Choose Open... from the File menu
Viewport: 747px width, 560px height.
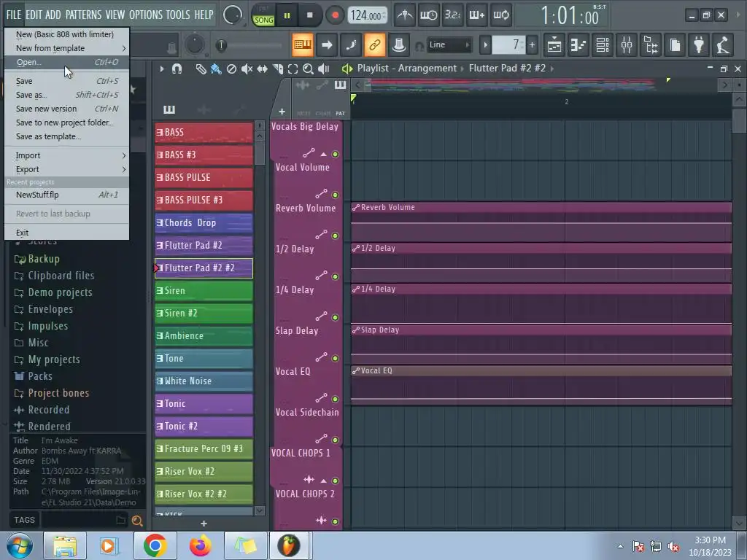coord(66,62)
